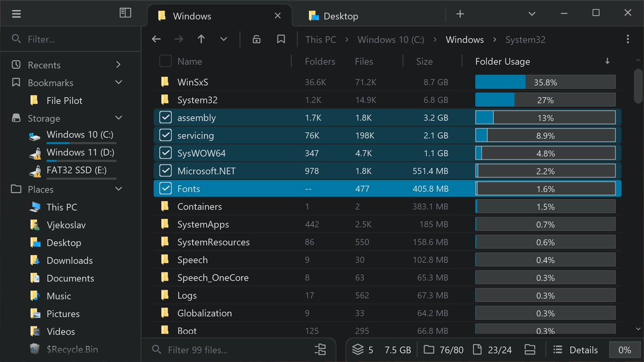Select the Windows tab
This screenshot has width=644, height=362.
(x=219, y=16)
